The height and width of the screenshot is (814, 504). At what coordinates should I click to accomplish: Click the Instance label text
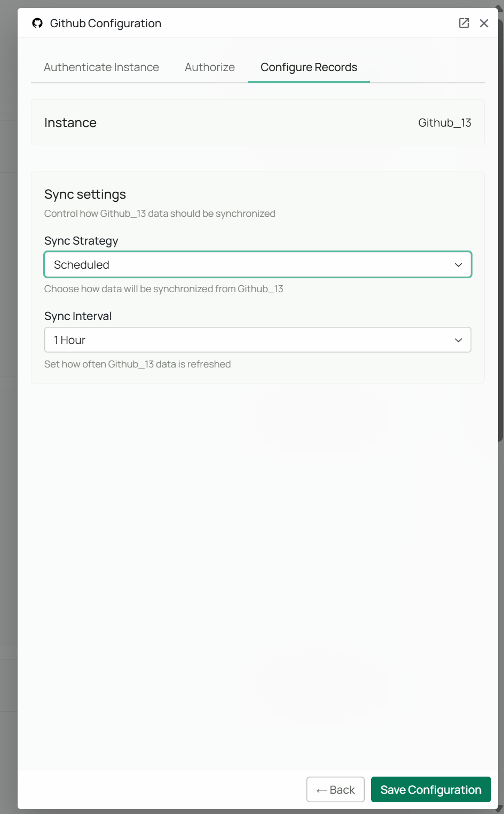pos(70,123)
